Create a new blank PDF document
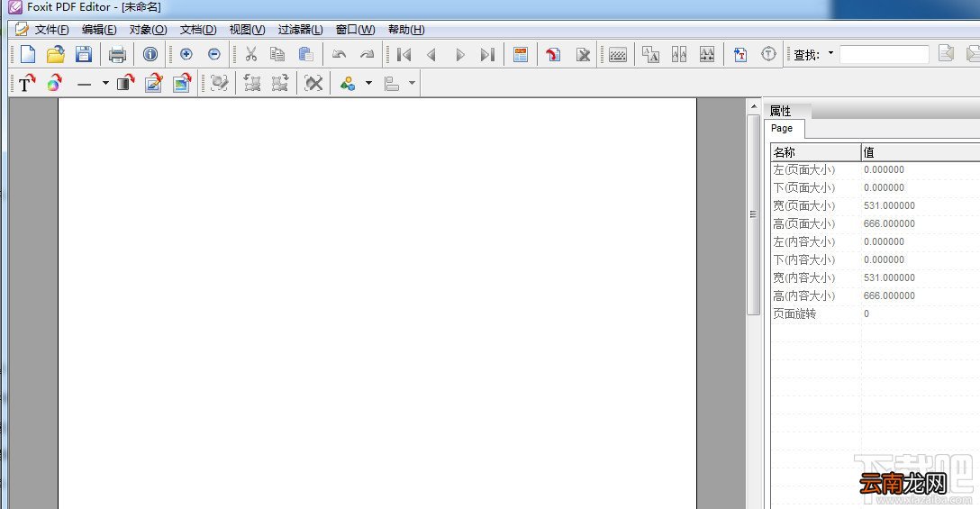Image resolution: width=980 pixels, height=509 pixels. click(x=28, y=54)
